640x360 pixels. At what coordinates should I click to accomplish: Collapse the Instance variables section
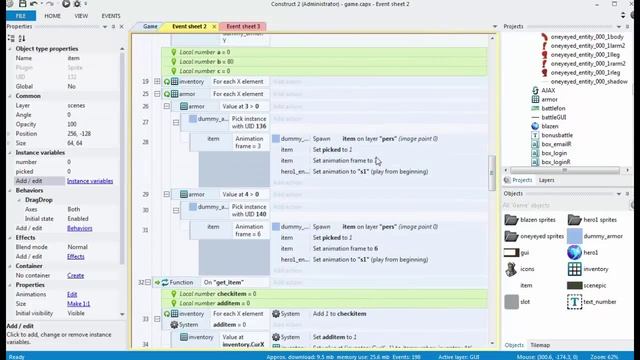[x=10, y=153]
